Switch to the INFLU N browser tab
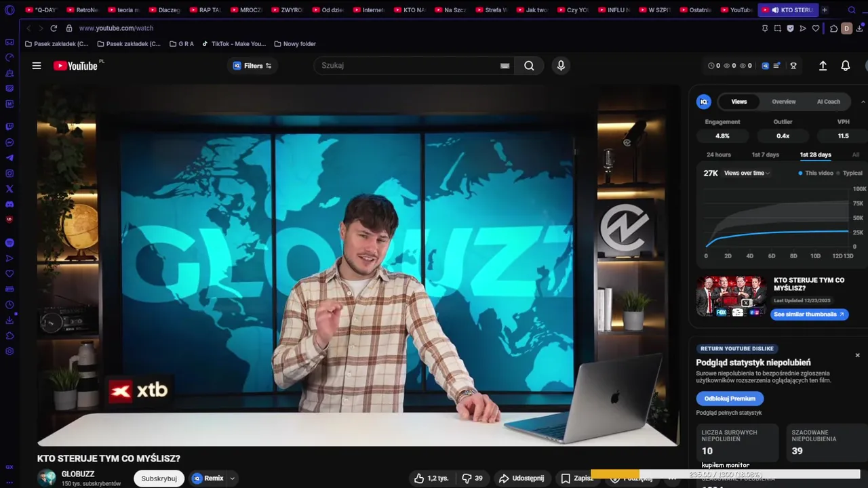 pos(613,10)
